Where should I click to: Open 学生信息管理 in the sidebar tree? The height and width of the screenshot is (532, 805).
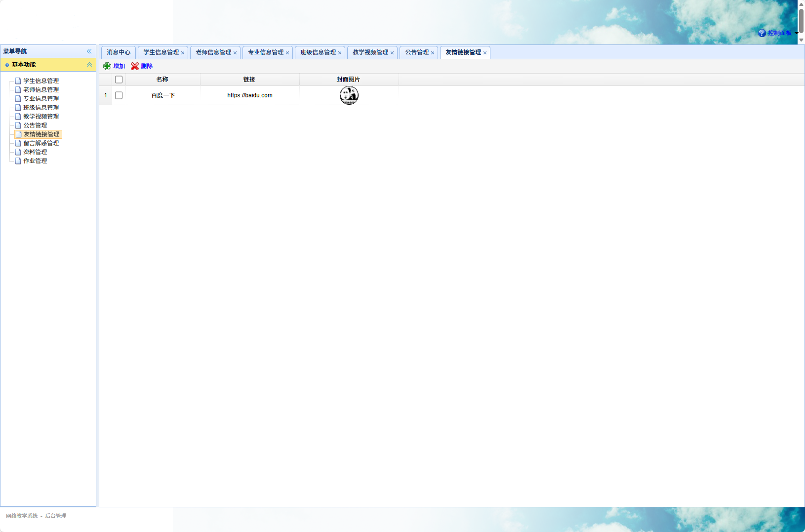(x=41, y=81)
